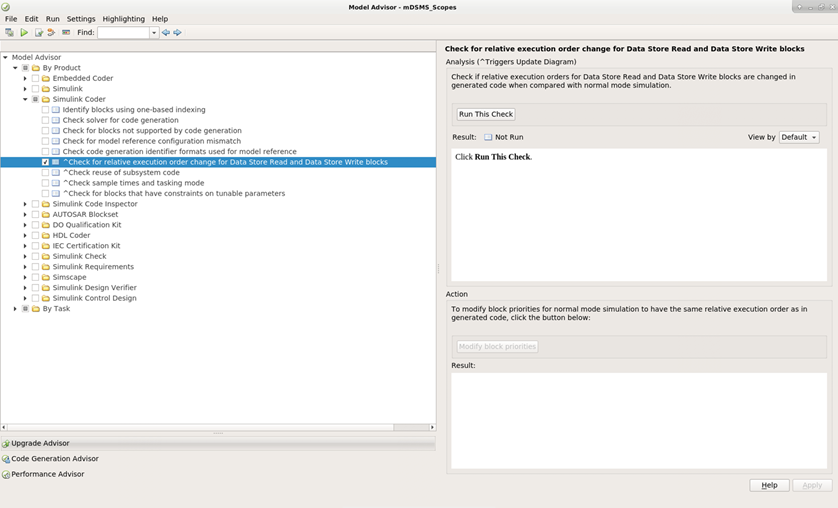Click the Run This Check button
This screenshot has height=508, width=838.
(x=486, y=114)
